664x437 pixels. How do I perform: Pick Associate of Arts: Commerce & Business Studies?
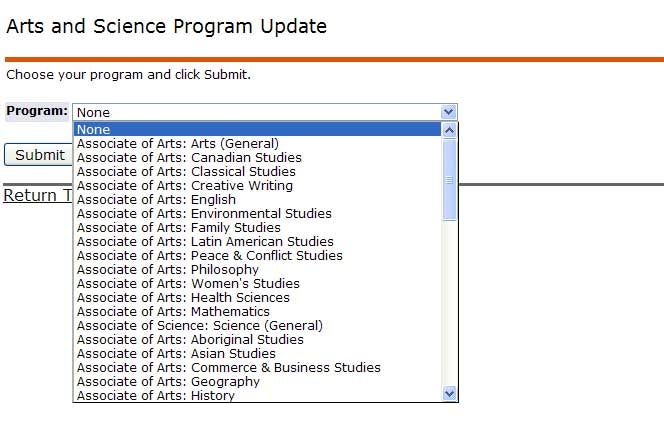click(229, 367)
